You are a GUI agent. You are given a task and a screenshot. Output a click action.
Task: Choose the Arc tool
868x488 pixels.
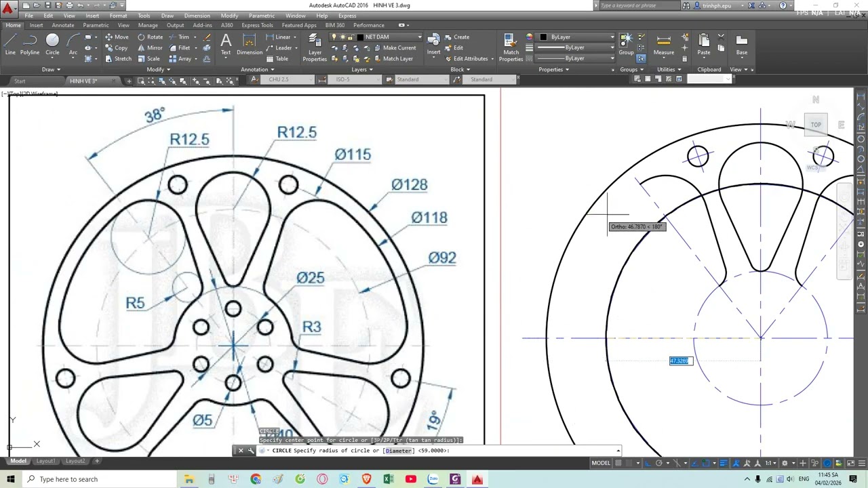point(73,43)
